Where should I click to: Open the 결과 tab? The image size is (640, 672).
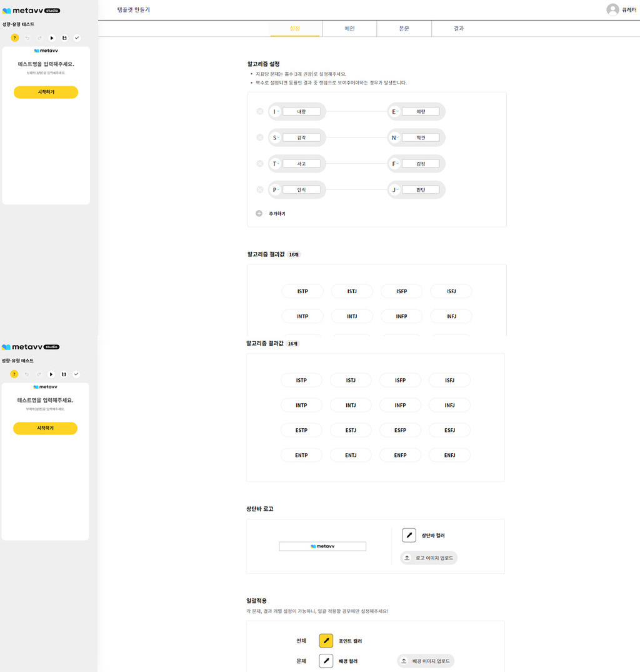point(459,29)
